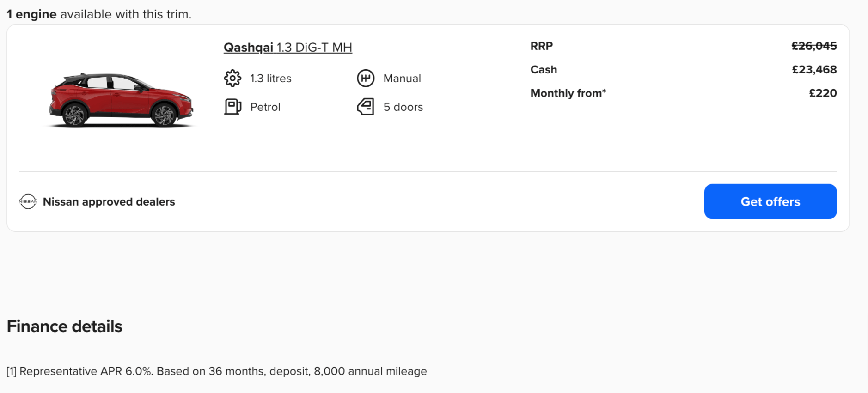Select the Cash price £23,468
Image resolution: width=868 pixels, height=393 pixels.
coord(815,69)
